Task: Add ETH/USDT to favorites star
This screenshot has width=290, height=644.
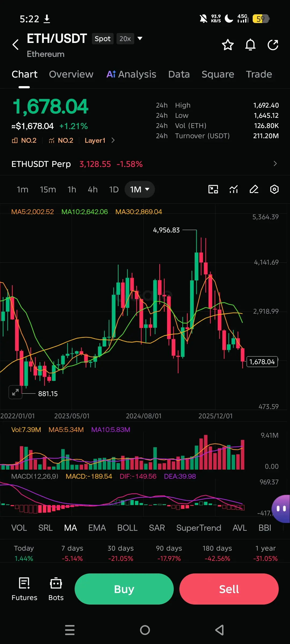Action: point(228,45)
